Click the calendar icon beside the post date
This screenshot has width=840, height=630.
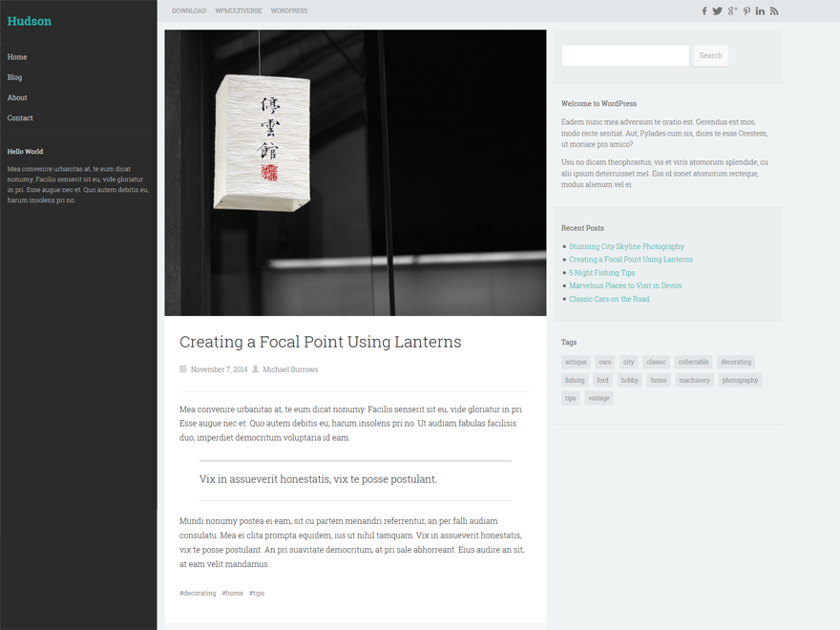pyautogui.click(x=182, y=368)
